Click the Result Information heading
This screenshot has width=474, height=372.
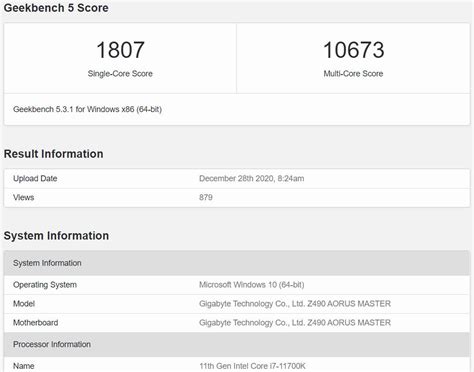(x=53, y=154)
